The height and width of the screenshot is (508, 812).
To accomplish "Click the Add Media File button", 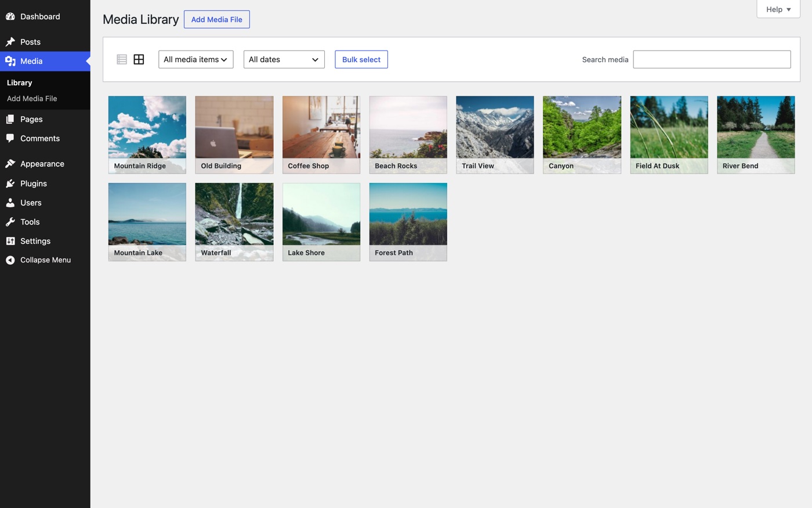I will (x=217, y=19).
